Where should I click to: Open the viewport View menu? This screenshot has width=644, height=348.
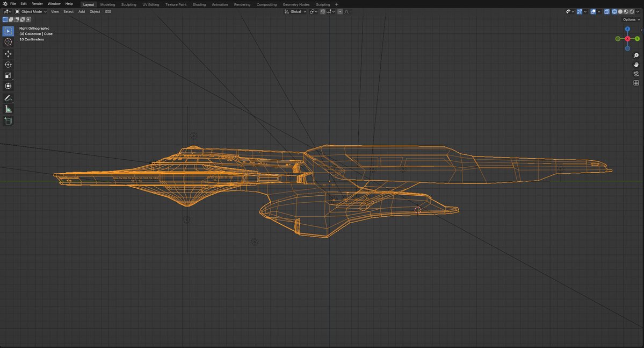pyautogui.click(x=55, y=11)
